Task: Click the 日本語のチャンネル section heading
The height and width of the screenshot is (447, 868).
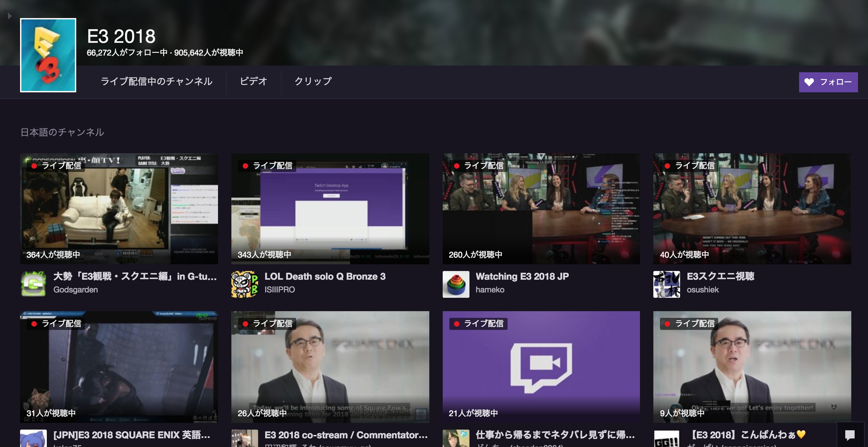Action: click(62, 132)
